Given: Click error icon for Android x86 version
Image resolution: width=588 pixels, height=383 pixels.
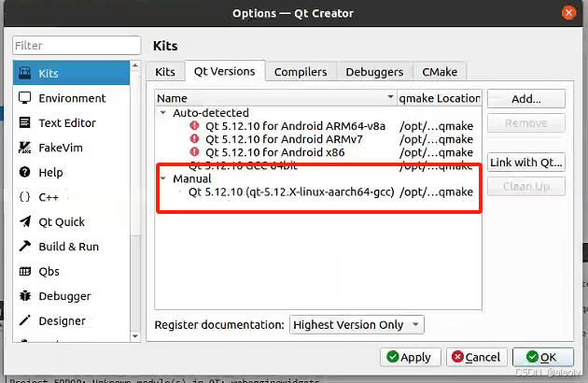Looking at the screenshot, I should (194, 151).
